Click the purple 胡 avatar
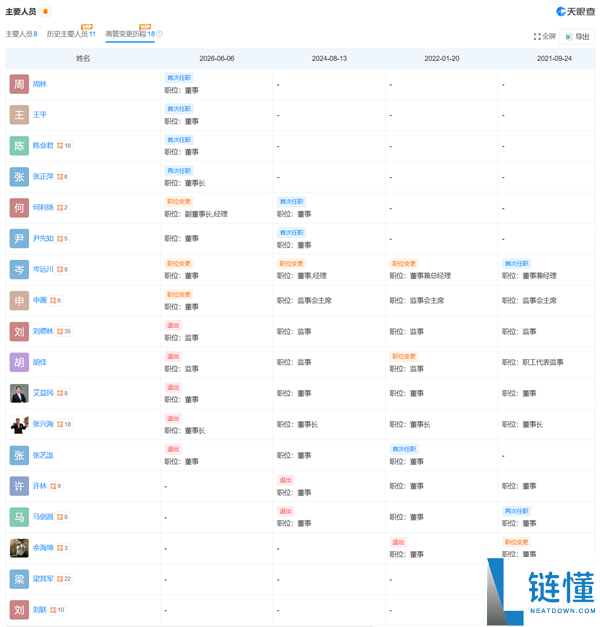The width and height of the screenshot is (600, 627). pyautogui.click(x=19, y=362)
